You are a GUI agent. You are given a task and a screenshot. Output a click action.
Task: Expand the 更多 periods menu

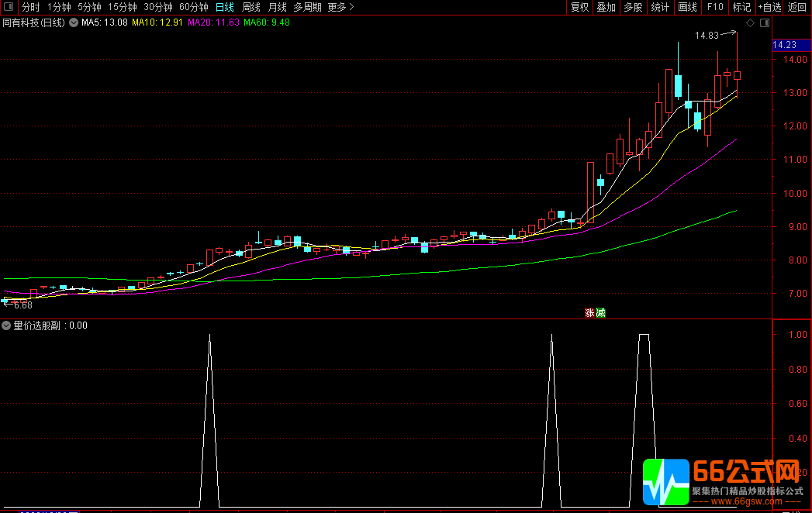coord(340,7)
